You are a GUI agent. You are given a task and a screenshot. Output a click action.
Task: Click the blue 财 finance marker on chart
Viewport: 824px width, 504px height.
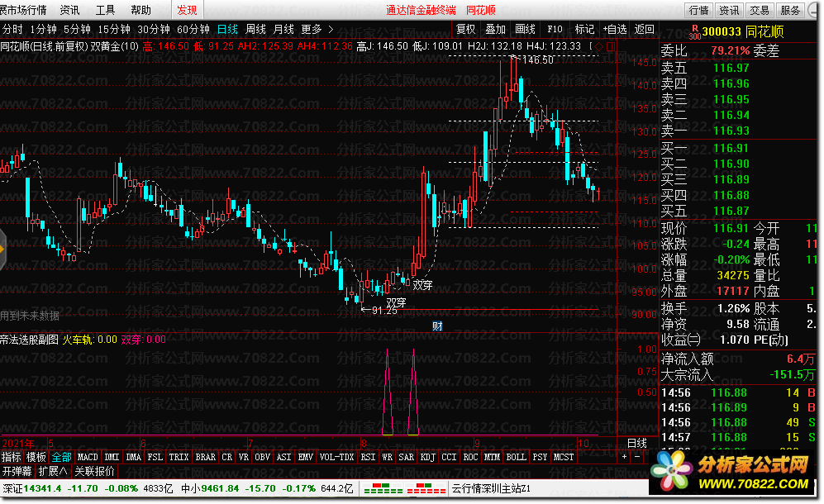click(437, 326)
